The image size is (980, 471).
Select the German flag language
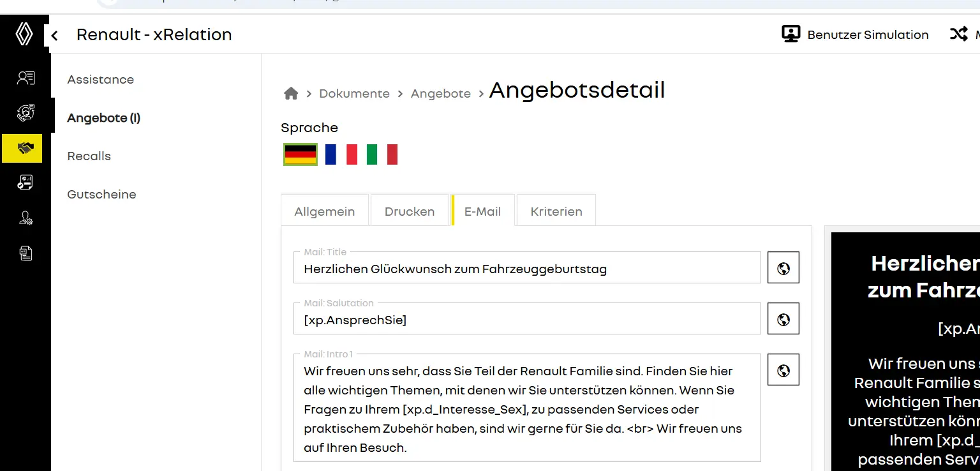pyautogui.click(x=301, y=154)
